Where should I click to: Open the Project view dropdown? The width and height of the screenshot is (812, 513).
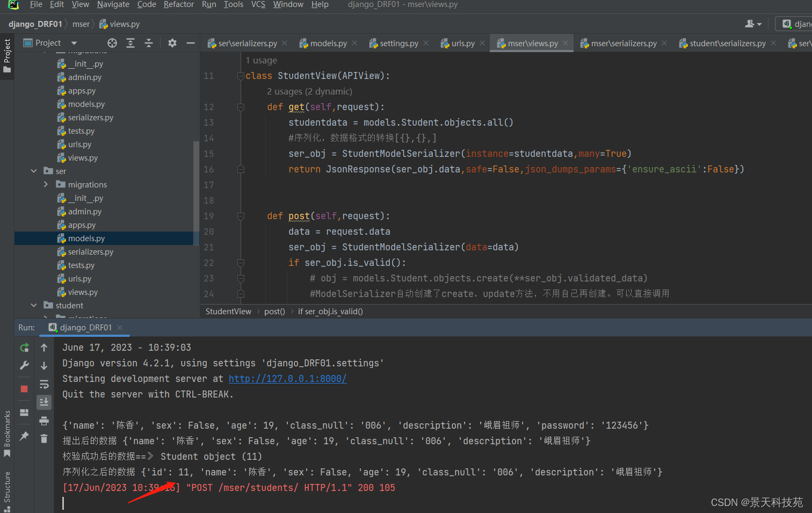(74, 43)
